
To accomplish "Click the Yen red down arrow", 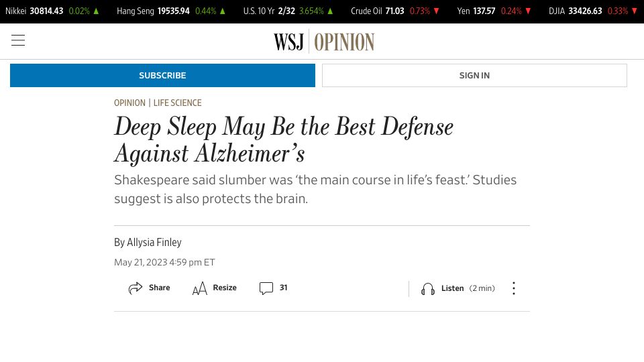I will (528, 11).
